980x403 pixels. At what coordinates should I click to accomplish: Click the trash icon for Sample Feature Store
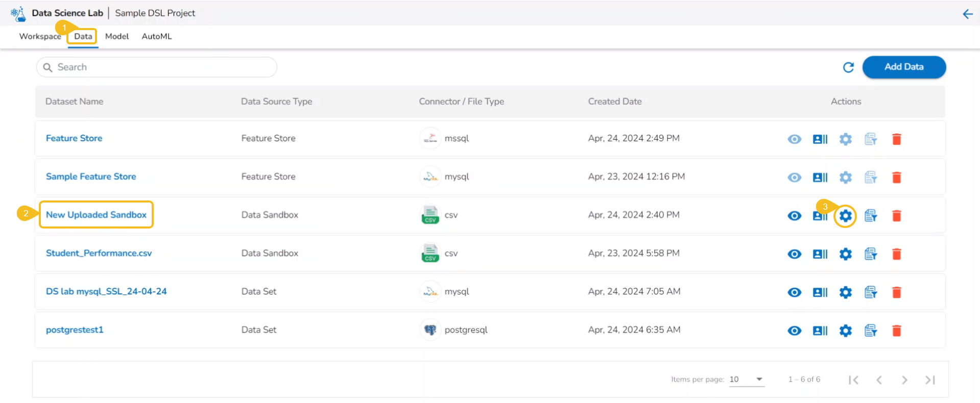(x=896, y=178)
